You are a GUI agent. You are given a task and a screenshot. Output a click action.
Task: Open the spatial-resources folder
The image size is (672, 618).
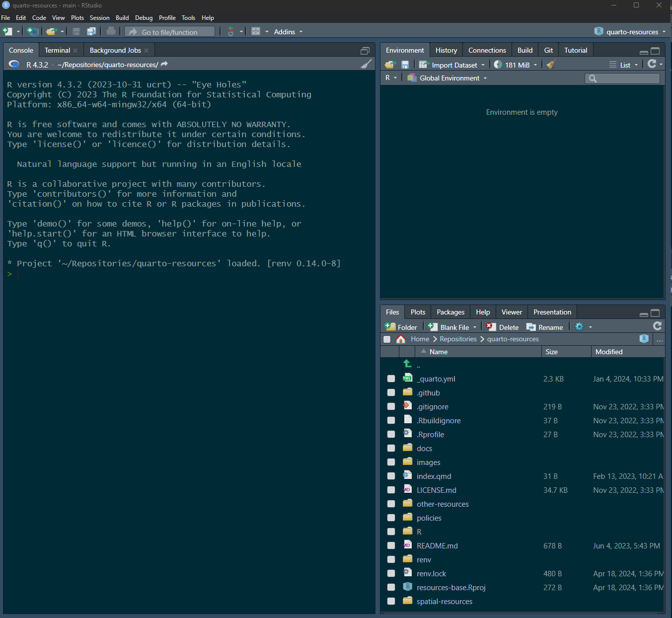click(x=445, y=601)
